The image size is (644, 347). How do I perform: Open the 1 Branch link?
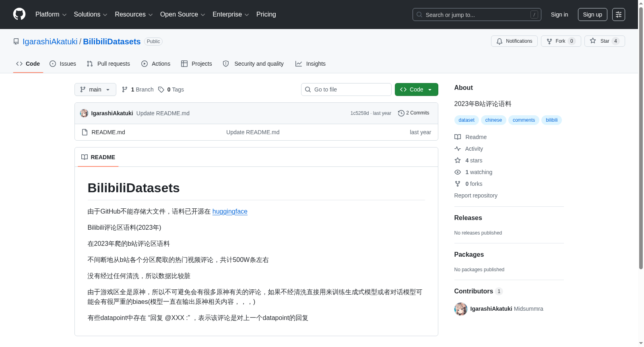click(138, 89)
